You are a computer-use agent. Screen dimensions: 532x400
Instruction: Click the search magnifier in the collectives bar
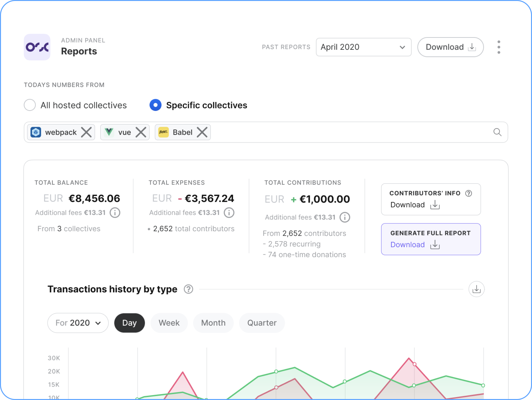(497, 132)
